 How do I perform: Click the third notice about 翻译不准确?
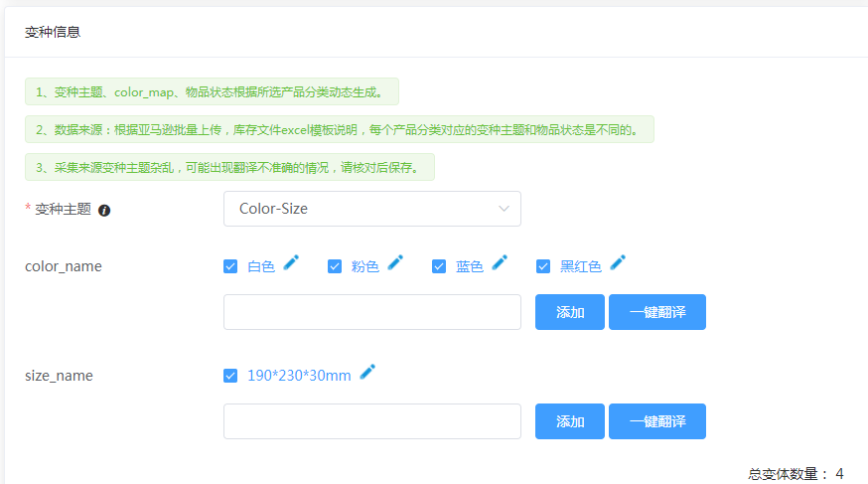click(x=229, y=167)
